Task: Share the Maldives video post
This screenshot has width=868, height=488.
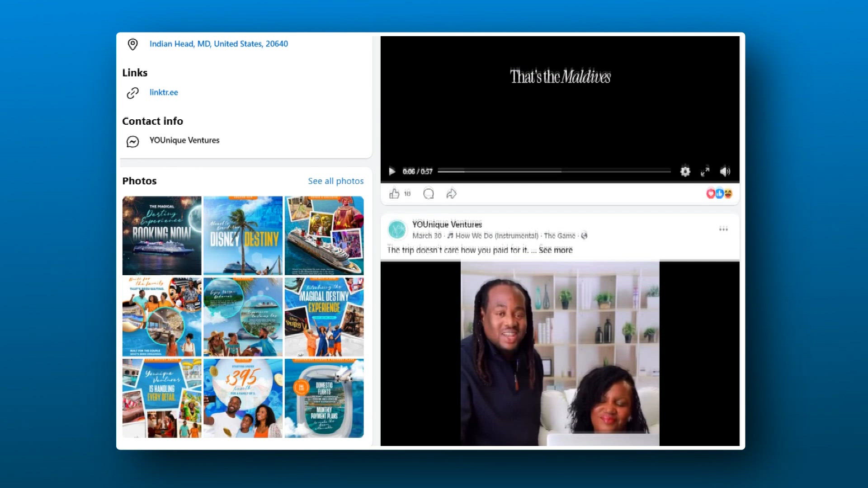Action: (451, 193)
